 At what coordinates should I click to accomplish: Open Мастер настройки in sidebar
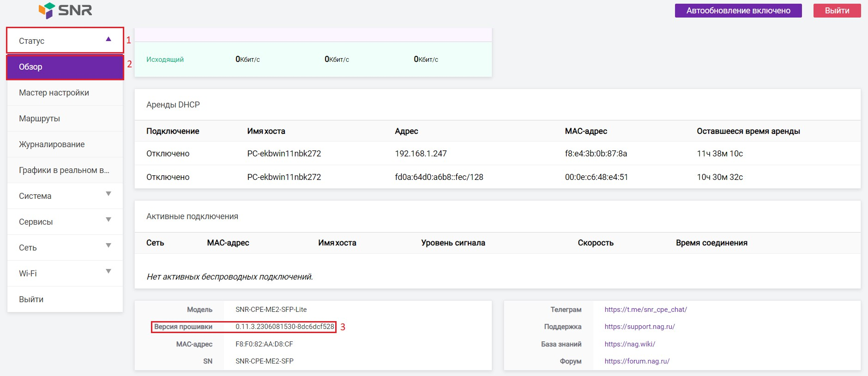click(65, 93)
